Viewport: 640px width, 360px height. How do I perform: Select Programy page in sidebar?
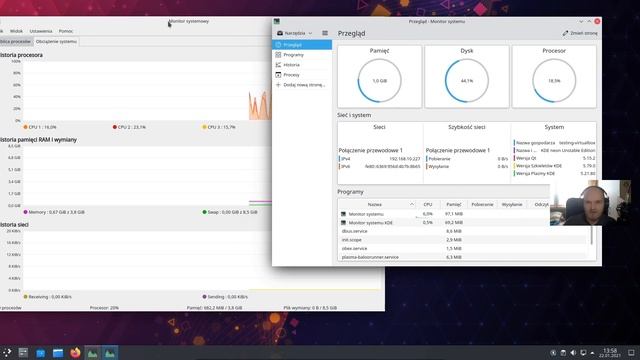(302, 55)
